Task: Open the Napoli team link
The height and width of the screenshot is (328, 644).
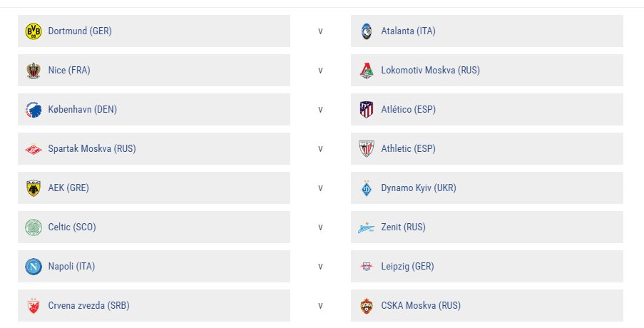Action: 71,267
